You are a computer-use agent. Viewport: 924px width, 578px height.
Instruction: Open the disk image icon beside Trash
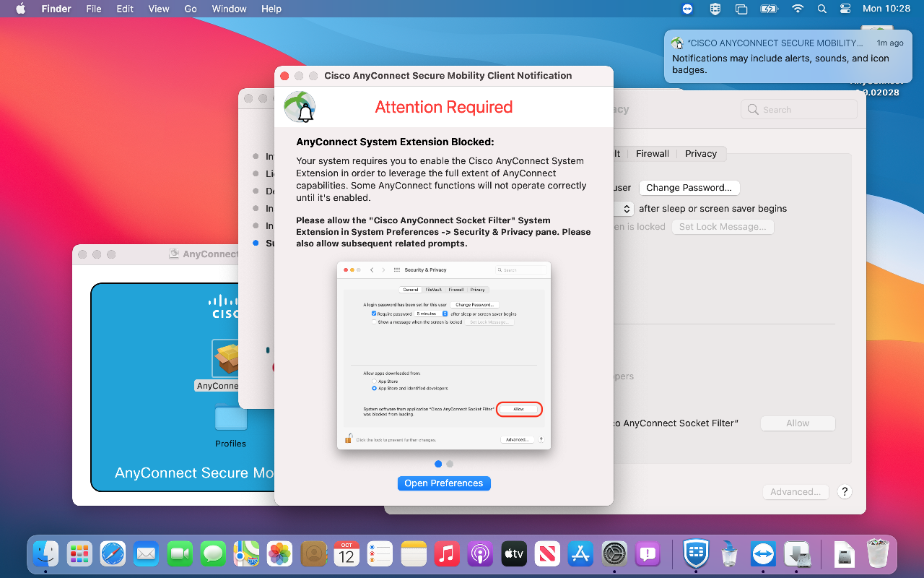pyautogui.click(x=845, y=554)
